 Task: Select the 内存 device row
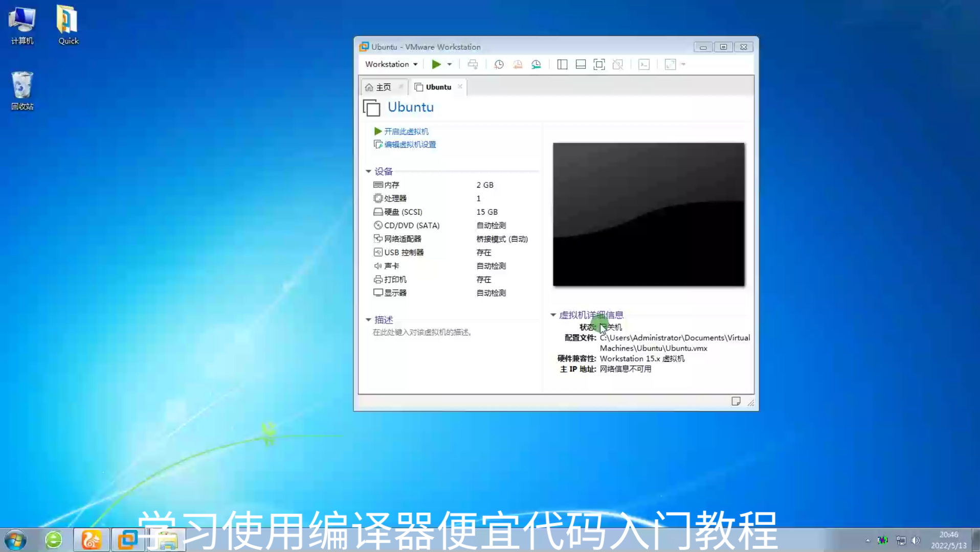(x=455, y=185)
